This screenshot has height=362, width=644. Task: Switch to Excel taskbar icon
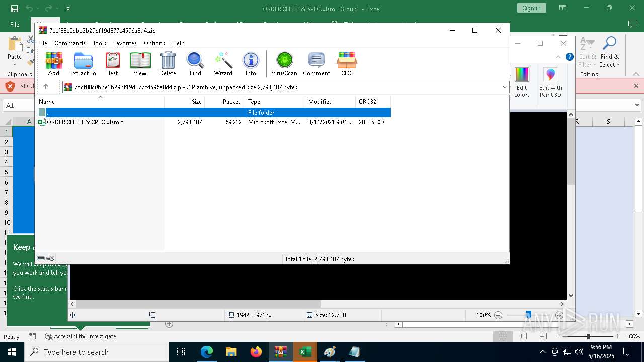tap(305, 352)
